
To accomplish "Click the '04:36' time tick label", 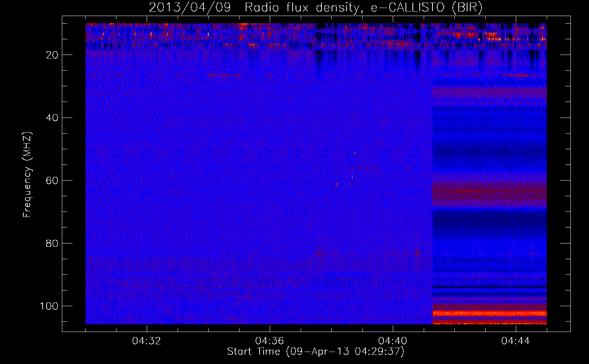I will coord(270,341).
